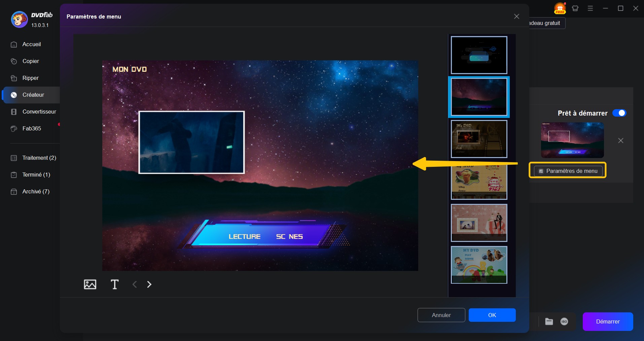The image size is (644, 341).
Task: Open the Créateur module in the sidebar
Action: pyautogui.click(x=33, y=95)
